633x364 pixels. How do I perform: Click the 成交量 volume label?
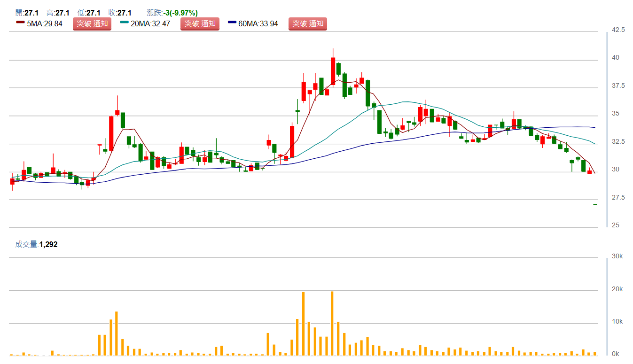26,244
